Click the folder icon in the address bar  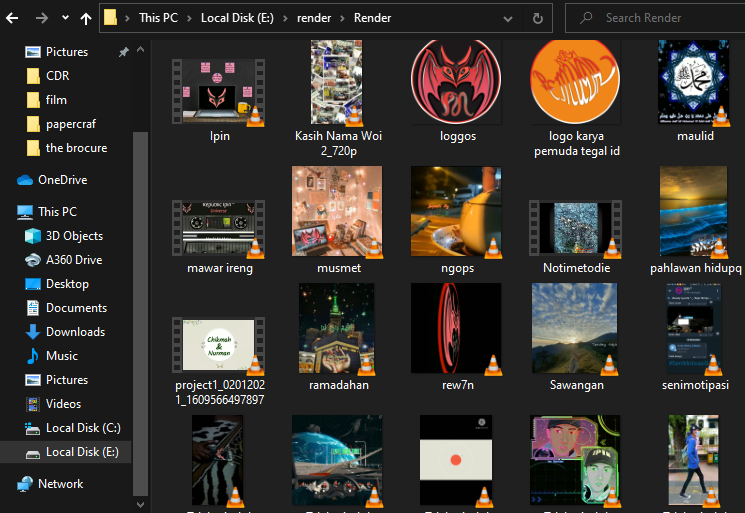click(110, 18)
